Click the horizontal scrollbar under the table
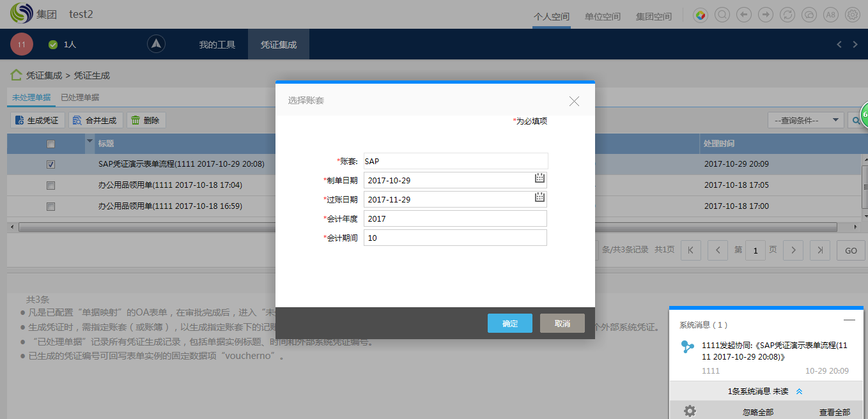 click(x=428, y=227)
